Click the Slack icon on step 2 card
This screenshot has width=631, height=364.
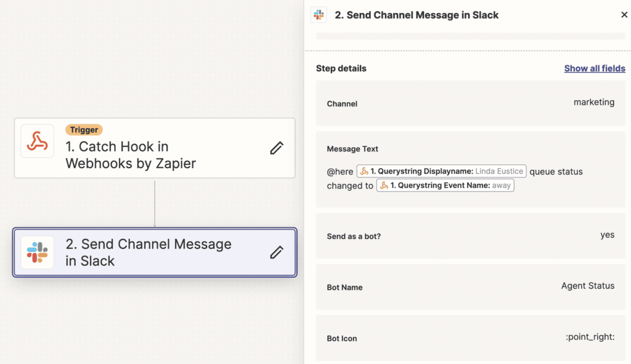point(37,252)
